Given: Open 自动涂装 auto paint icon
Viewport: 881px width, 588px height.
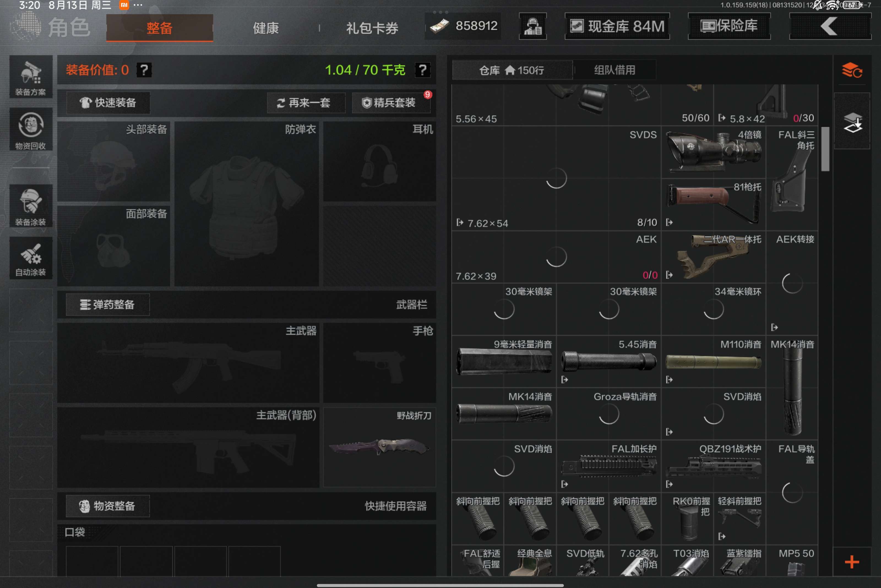Looking at the screenshot, I should coord(31,258).
